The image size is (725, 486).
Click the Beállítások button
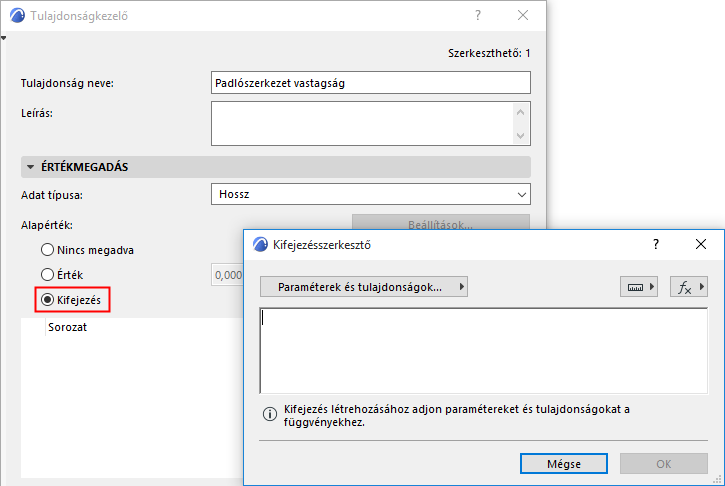point(440,224)
